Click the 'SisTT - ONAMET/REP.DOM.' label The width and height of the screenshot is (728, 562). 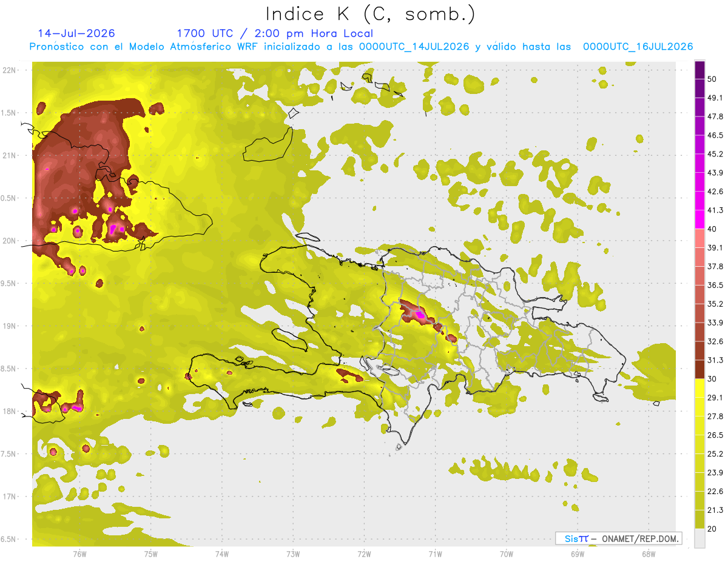pos(618,538)
